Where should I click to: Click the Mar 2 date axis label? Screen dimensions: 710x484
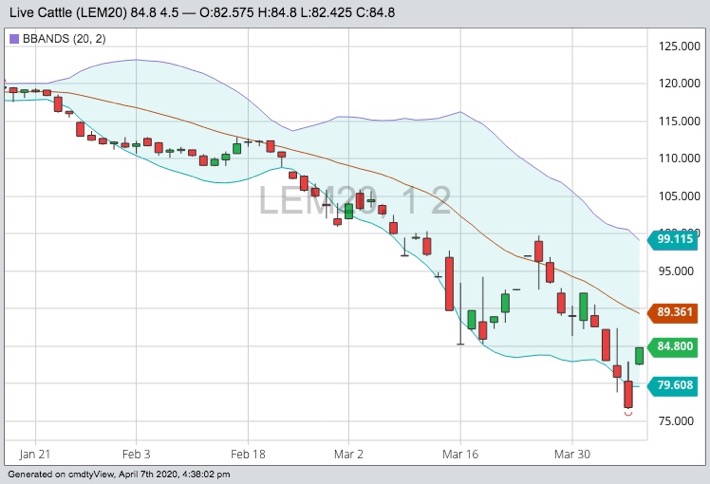pyautogui.click(x=349, y=454)
